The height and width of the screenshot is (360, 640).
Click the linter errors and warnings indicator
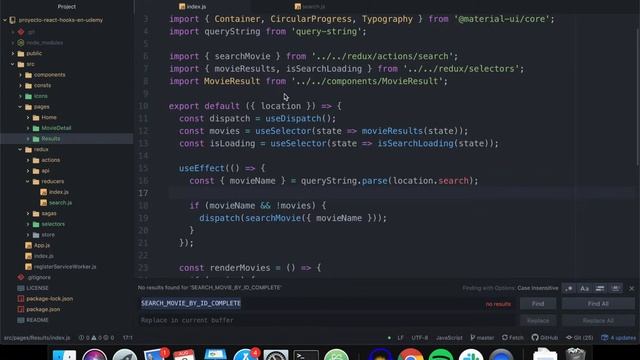pyautogui.click(x=96, y=338)
